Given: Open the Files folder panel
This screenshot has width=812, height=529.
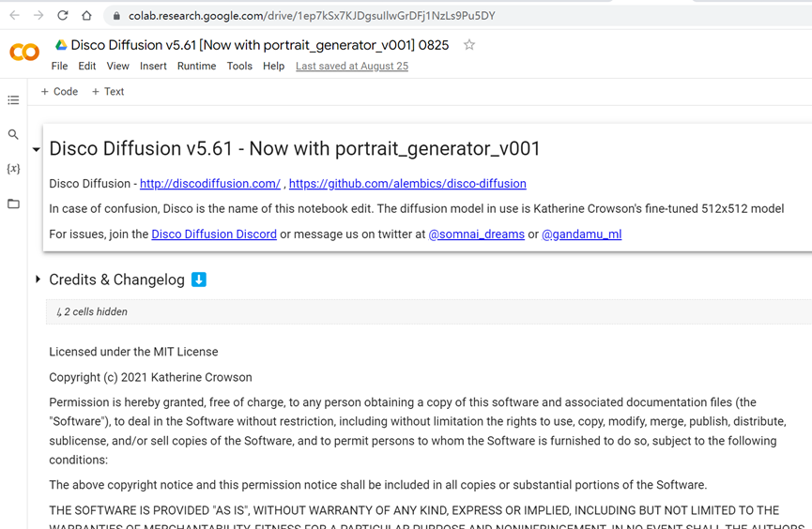Looking at the screenshot, I should 13,204.
